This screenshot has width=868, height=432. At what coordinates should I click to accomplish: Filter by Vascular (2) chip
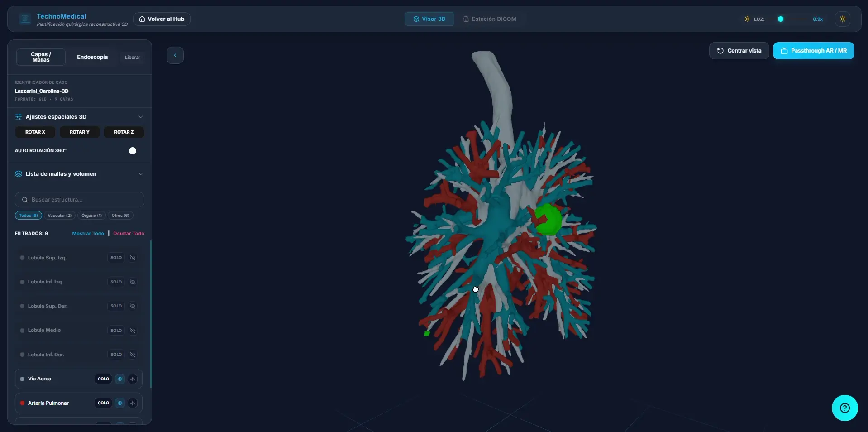pos(60,216)
